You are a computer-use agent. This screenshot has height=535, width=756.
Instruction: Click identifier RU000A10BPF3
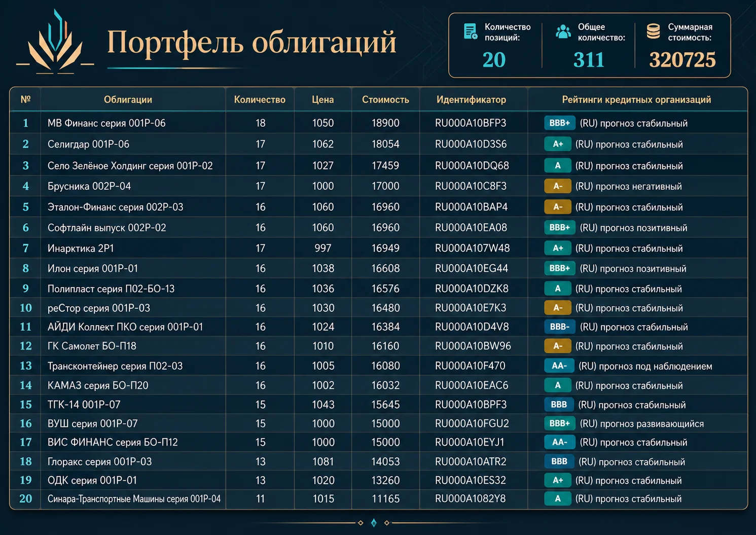pos(471,405)
